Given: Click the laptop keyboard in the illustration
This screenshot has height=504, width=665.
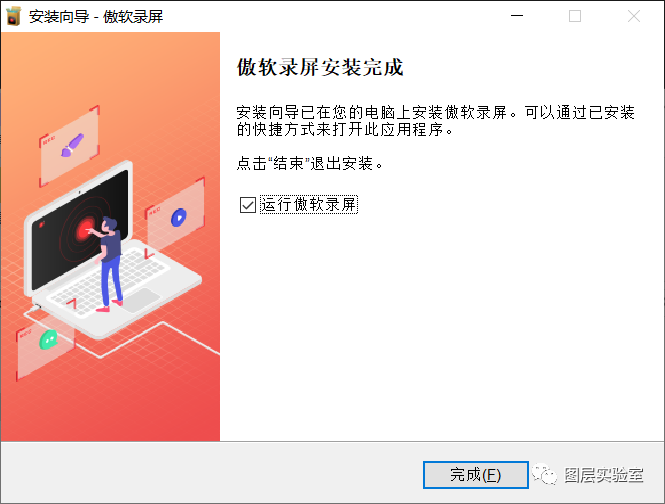Looking at the screenshot, I should 106,278.
